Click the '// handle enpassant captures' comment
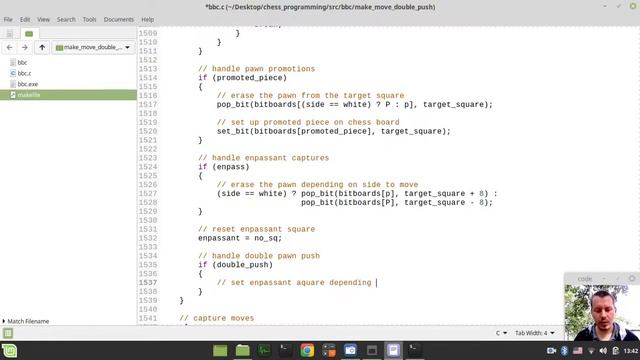 pyautogui.click(x=263, y=158)
